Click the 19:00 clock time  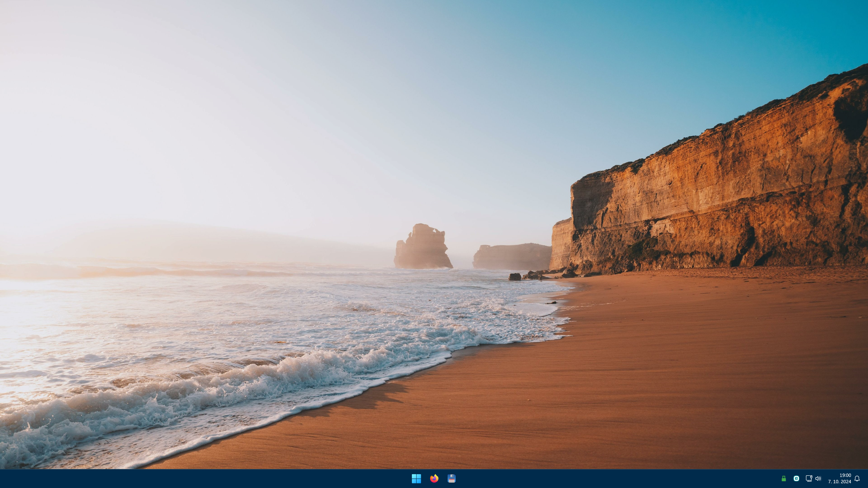(845, 475)
